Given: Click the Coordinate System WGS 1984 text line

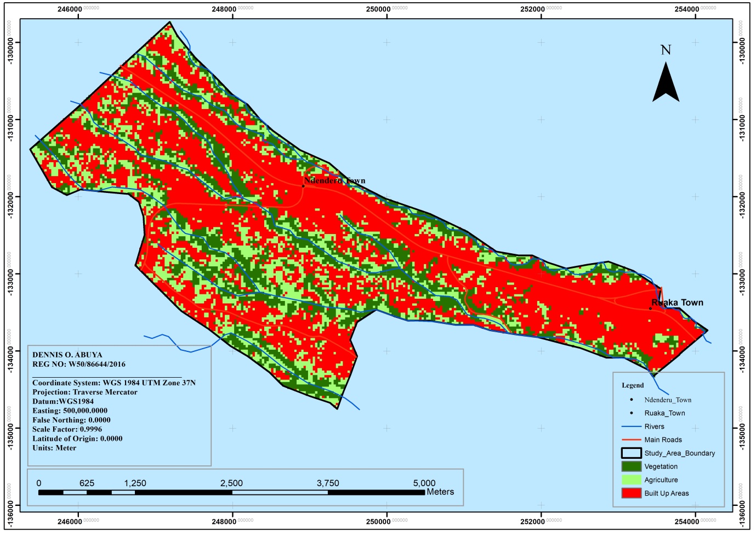Looking at the screenshot, I should point(113,383).
